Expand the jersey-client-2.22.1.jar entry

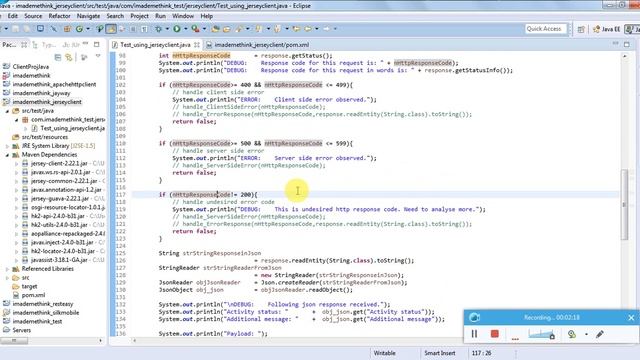pos(17,164)
